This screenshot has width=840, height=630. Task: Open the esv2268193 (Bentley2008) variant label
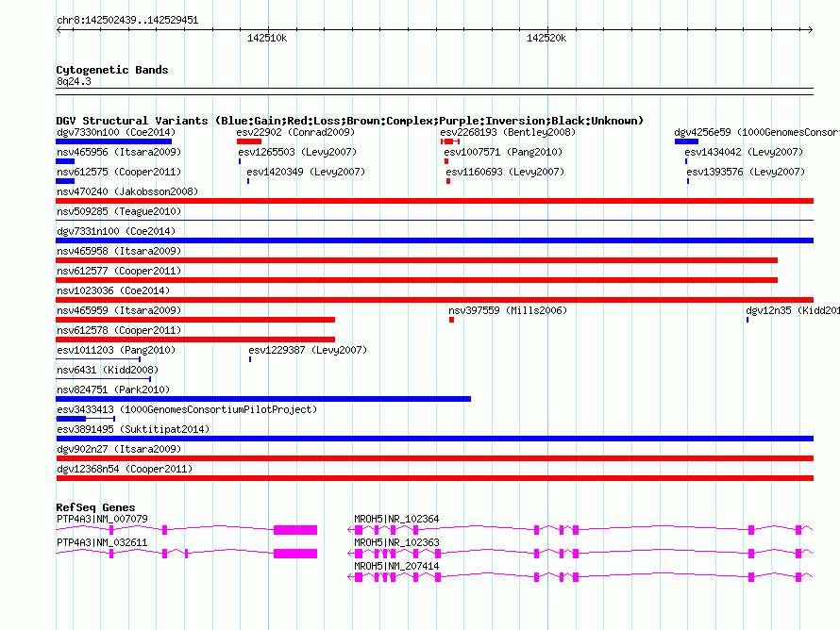(508, 132)
